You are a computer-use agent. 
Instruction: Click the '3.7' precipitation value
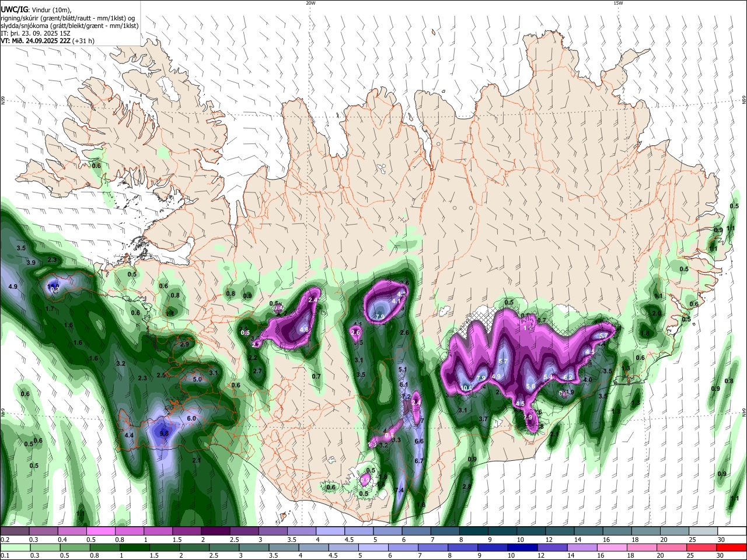click(483, 419)
